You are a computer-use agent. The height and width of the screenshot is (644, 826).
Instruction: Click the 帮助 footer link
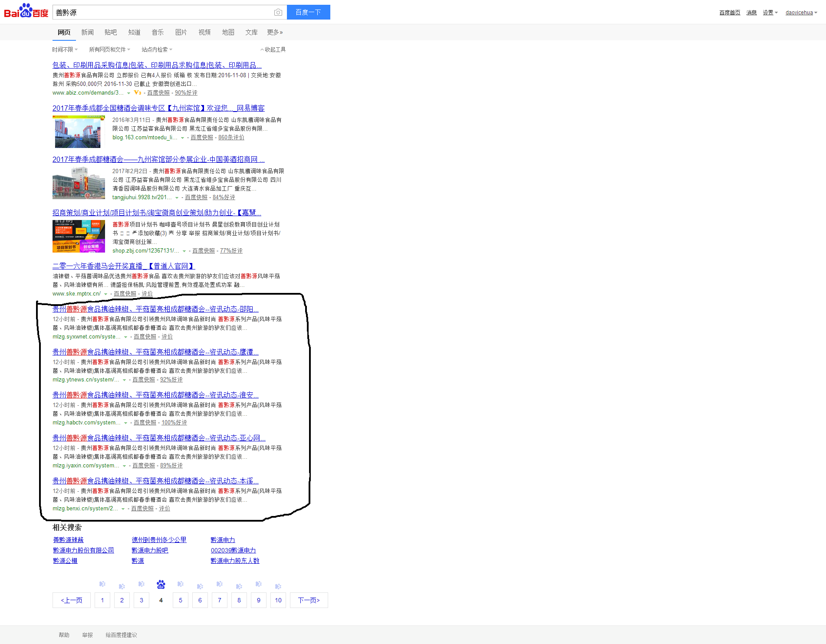[64, 635]
